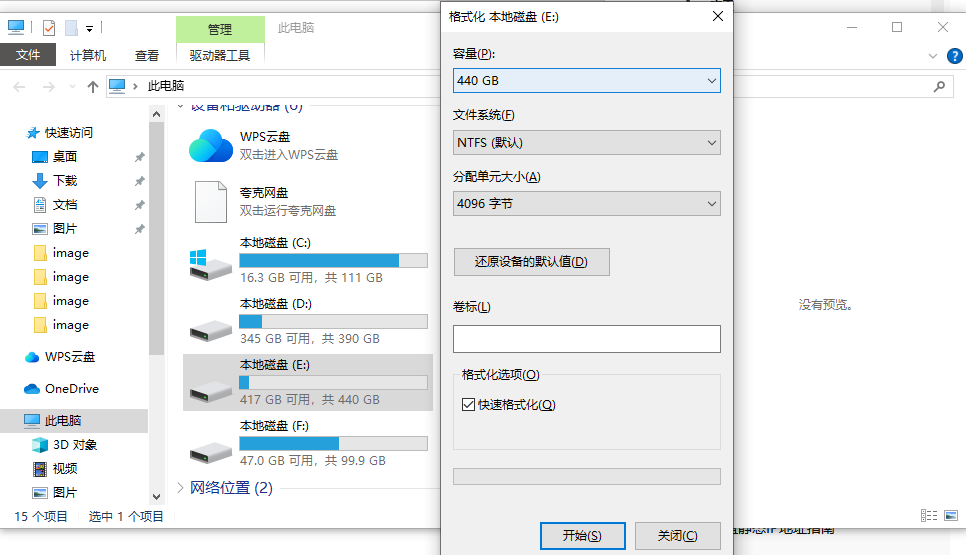
Task: Click the 卷标 volume label text field
Action: (586, 339)
